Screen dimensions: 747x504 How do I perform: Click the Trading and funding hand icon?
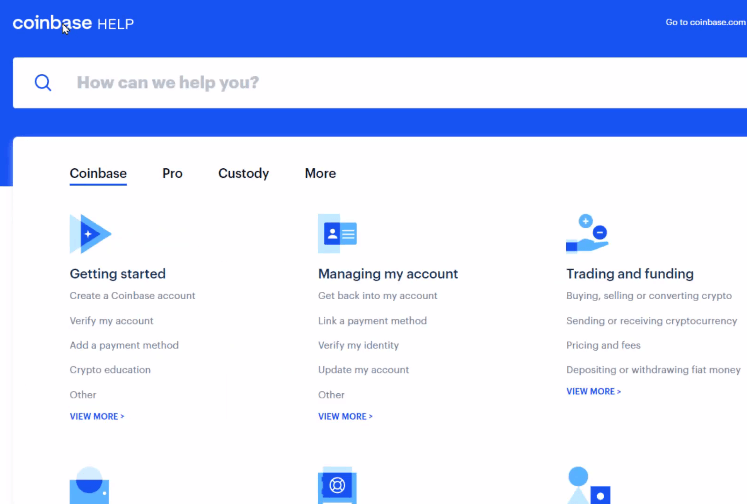pyautogui.click(x=587, y=233)
